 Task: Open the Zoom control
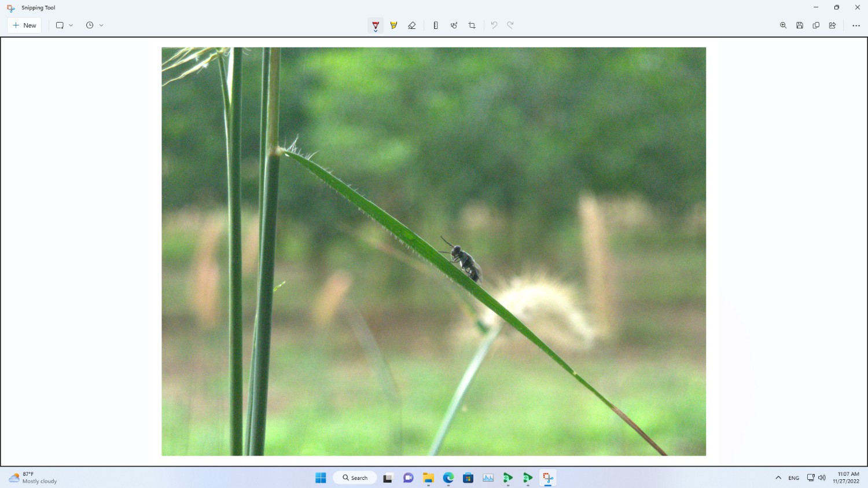click(783, 25)
